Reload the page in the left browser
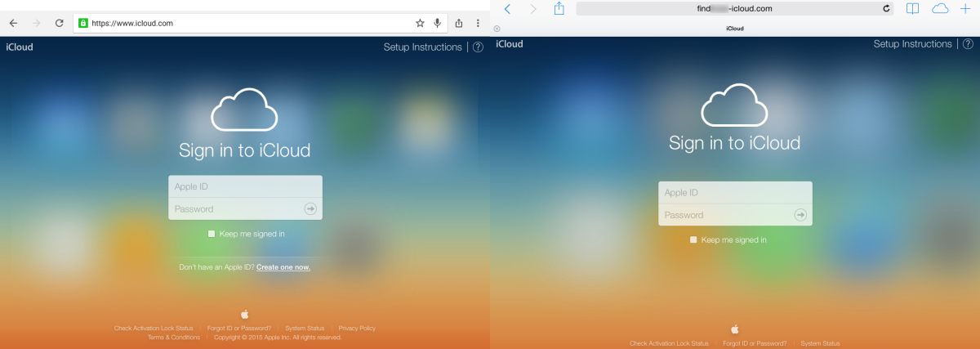Image resolution: width=980 pixels, height=349 pixels. coord(60,23)
